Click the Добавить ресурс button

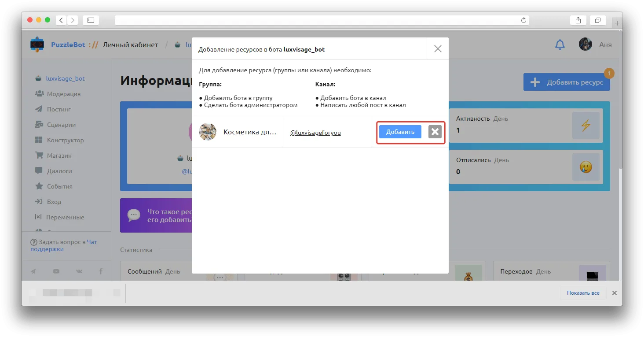point(567,82)
